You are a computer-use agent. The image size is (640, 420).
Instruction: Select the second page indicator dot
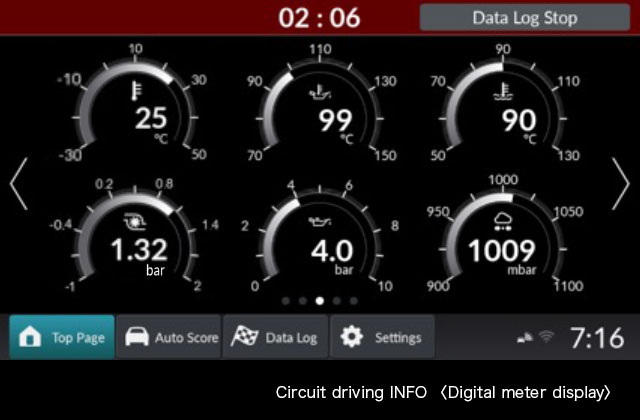302,300
